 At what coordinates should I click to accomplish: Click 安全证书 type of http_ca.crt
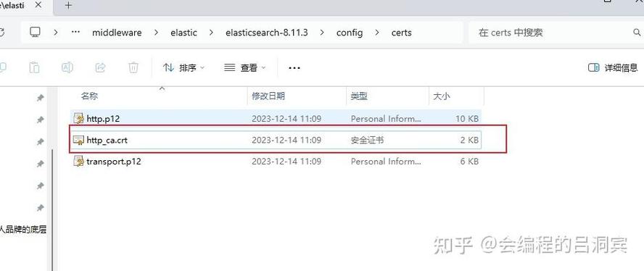tap(367, 140)
